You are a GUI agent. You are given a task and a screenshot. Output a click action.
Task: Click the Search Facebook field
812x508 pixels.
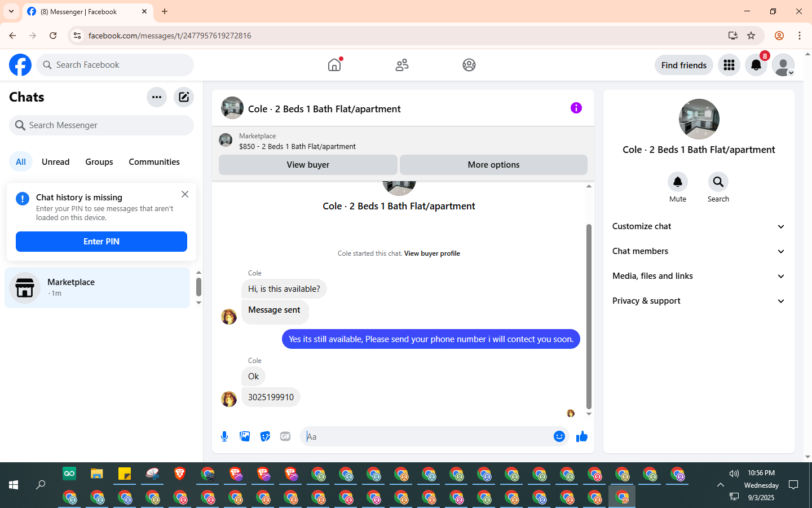pos(115,65)
